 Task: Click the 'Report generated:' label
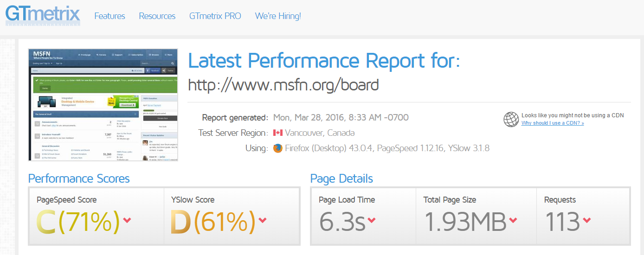click(x=235, y=117)
